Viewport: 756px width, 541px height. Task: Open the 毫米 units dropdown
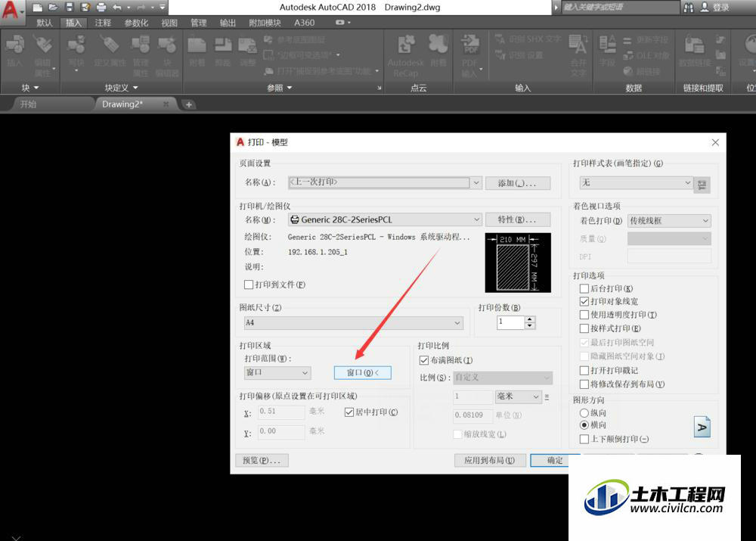coord(518,396)
